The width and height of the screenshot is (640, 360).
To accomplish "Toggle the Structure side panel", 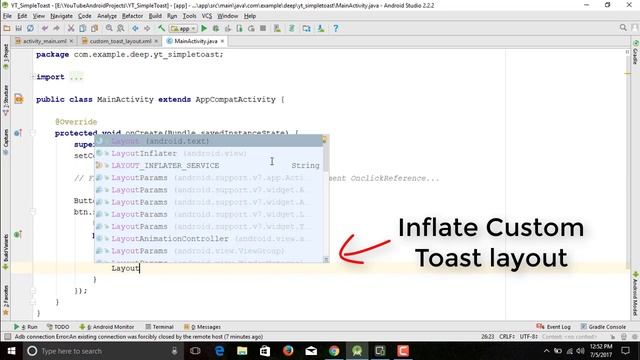I will pyautogui.click(x=6, y=100).
